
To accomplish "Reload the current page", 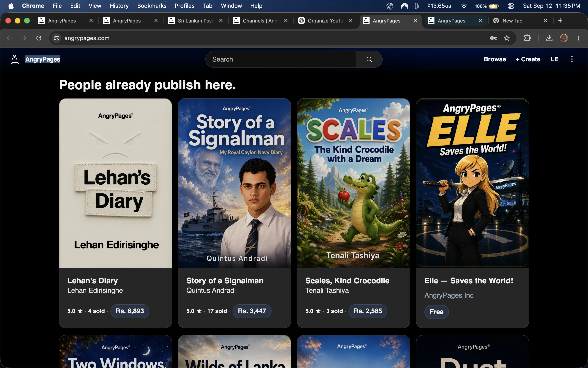I will (x=39, y=38).
